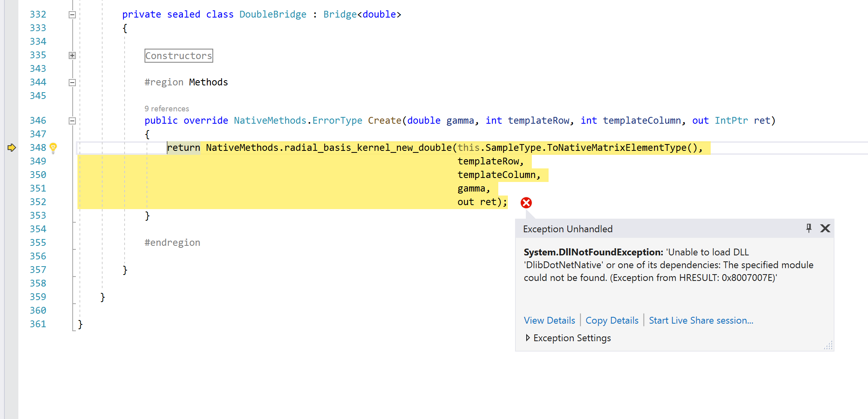The image size is (868, 419).
Task: Collapse the Create method on line 346
Action: pyautogui.click(x=72, y=121)
